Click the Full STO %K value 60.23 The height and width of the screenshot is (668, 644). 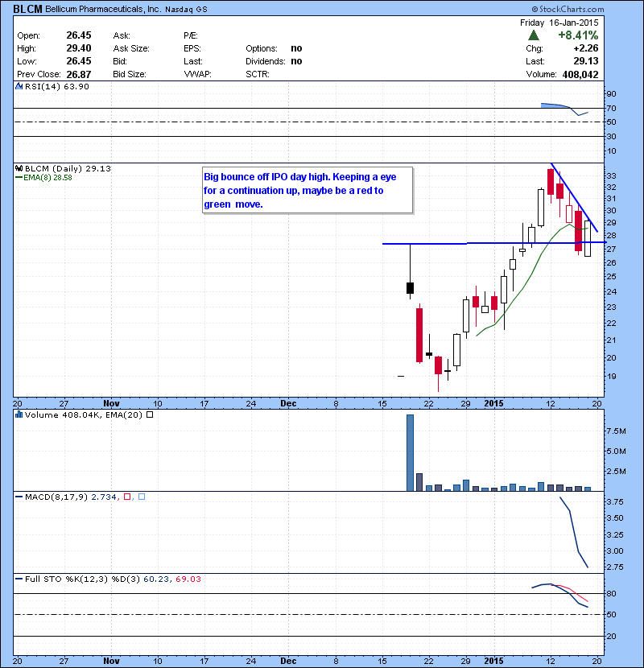coord(156,579)
